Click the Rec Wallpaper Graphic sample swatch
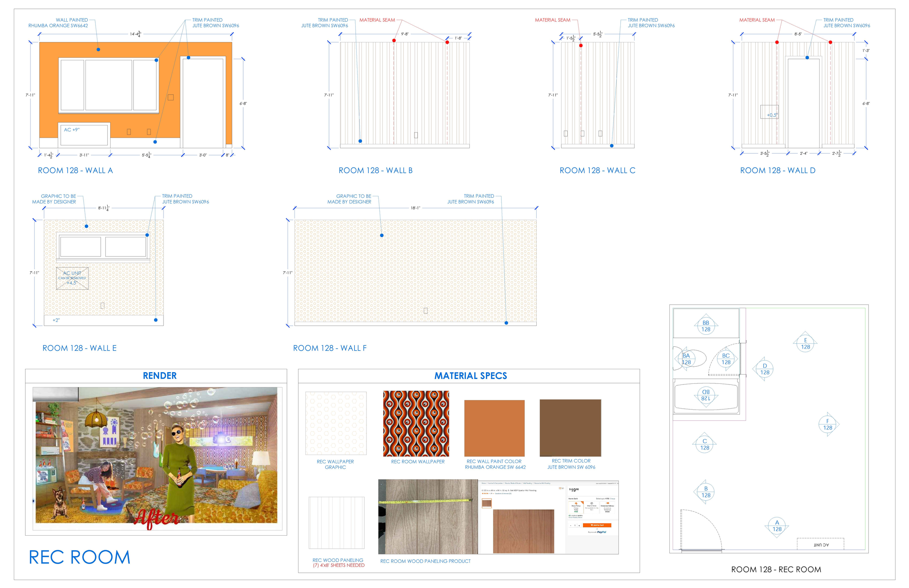 click(x=336, y=423)
